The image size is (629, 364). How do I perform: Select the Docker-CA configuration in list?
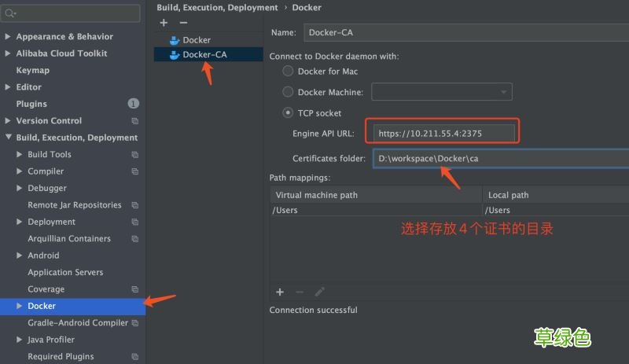tap(208, 54)
